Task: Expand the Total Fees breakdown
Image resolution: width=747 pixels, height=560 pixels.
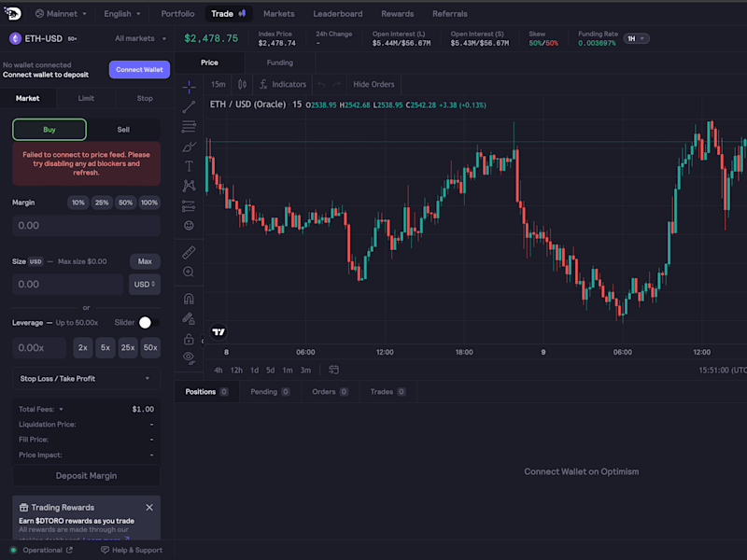Action: [x=41, y=409]
